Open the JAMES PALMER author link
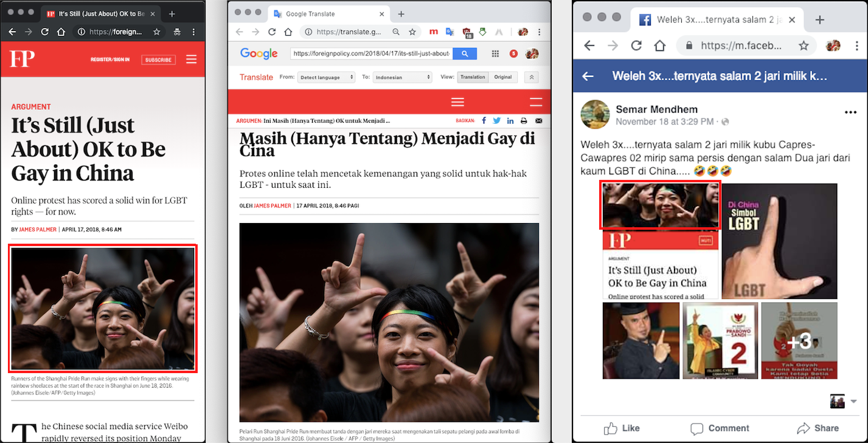Screen dimensions: 868x443 38,230
